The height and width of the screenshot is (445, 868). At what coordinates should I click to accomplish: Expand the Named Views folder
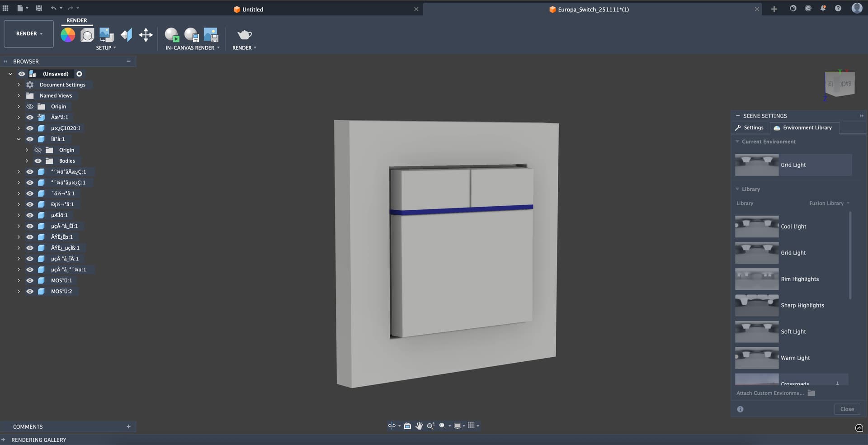pyautogui.click(x=19, y=96)
